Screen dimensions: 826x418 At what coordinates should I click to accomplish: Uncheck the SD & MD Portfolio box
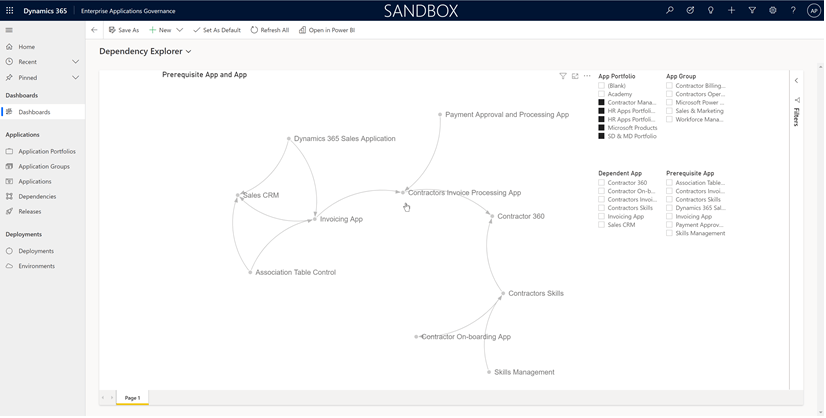[602, 136]
